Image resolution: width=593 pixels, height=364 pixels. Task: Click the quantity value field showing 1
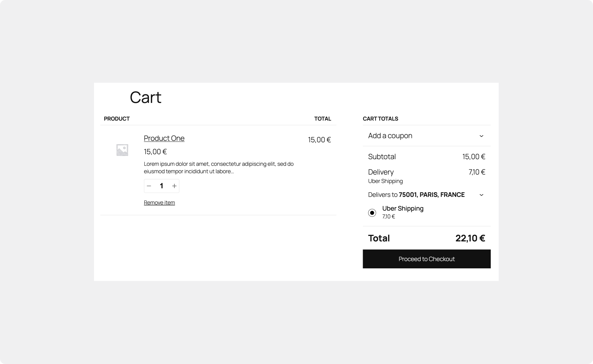coord(161,186)
